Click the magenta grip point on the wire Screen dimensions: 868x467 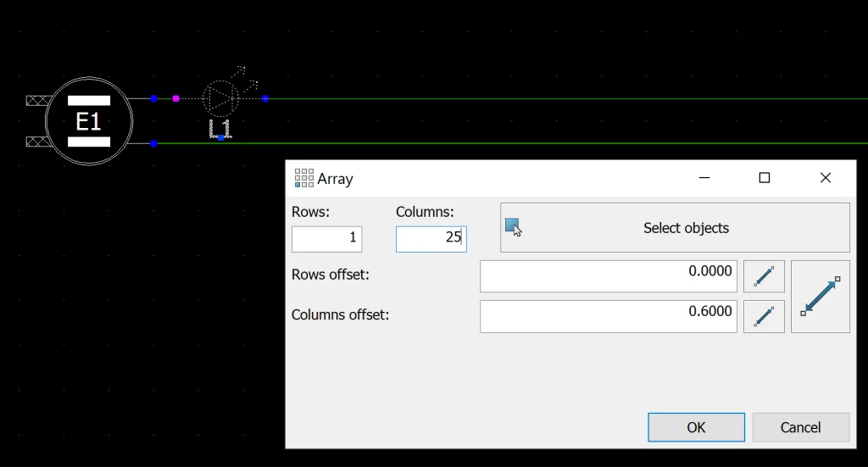click(x=176, y=99)
